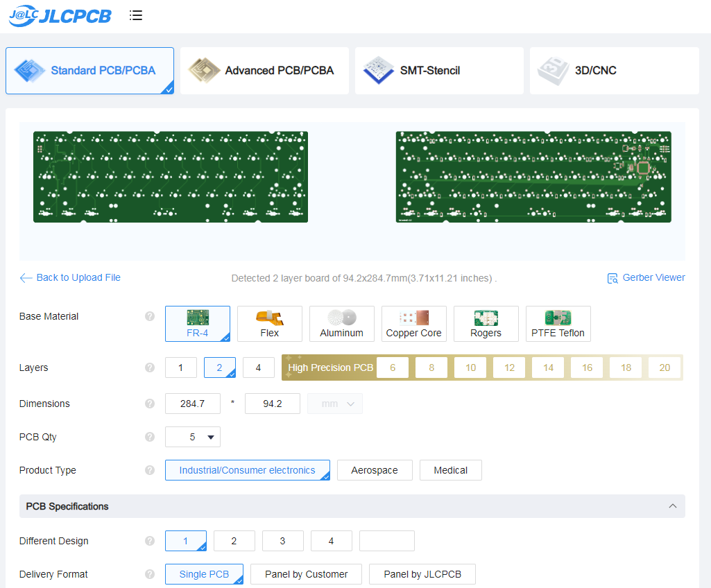The height and width of the screenshot is (588, 711).
Task: Choose 18 layers High Precision PCB
Action: pyautogui.click(x=626, y=367)
